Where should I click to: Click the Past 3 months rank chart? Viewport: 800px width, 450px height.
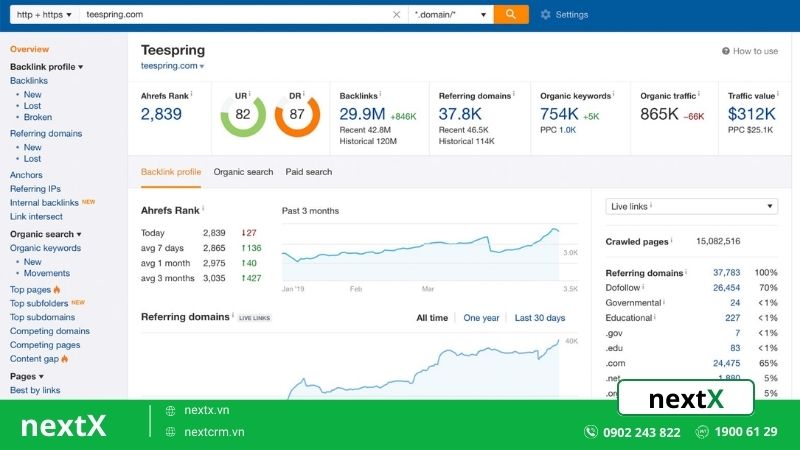tap(430, 254)
